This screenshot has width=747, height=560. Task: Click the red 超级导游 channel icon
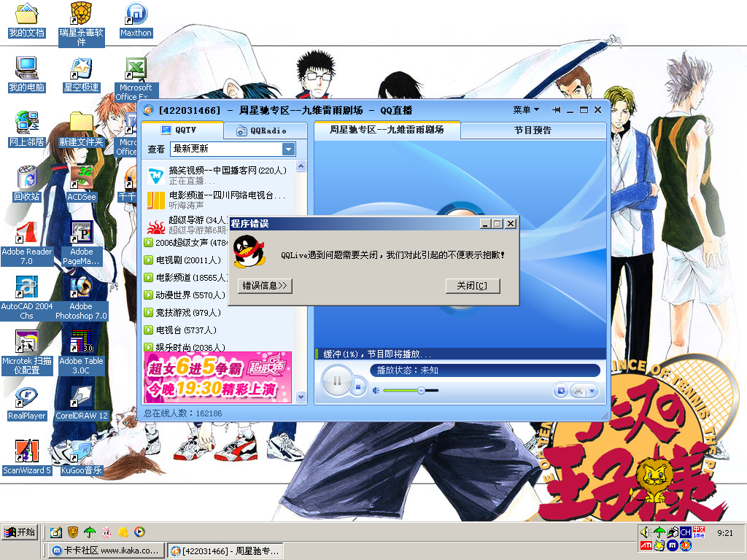(x=156, y=227)
